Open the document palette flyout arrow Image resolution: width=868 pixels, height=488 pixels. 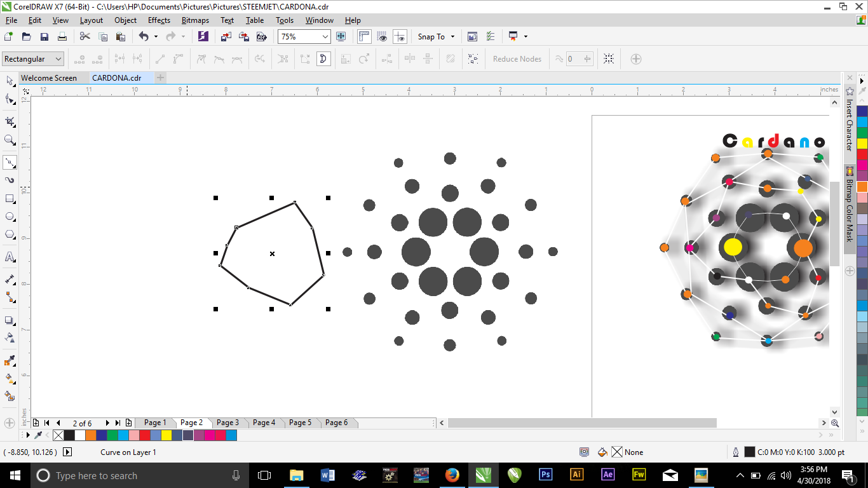coord(28,435)
